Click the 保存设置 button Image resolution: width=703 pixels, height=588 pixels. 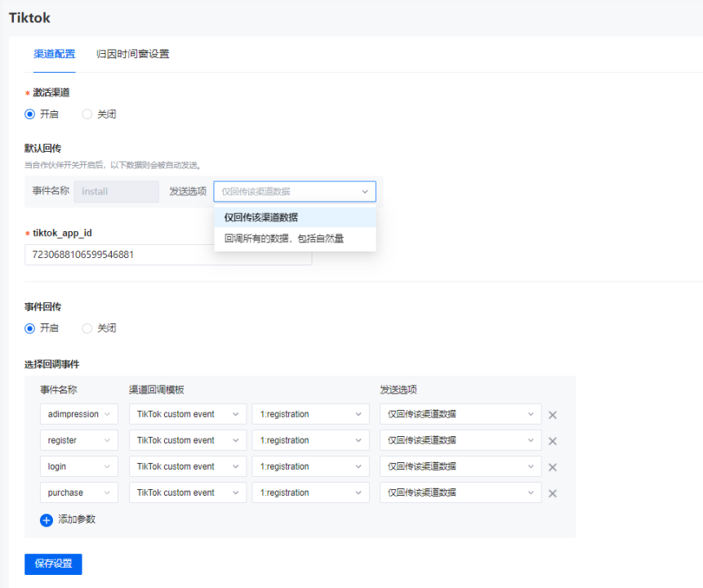[x=53, y=563]
